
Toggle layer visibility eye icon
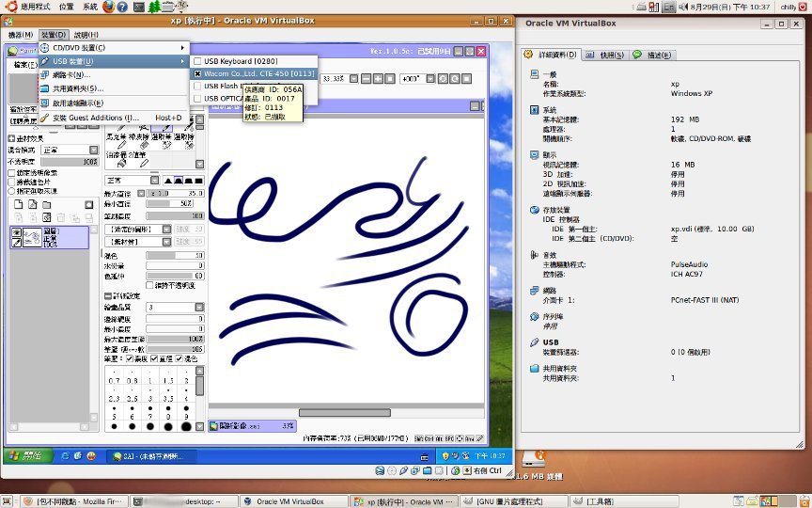(16, 232)
